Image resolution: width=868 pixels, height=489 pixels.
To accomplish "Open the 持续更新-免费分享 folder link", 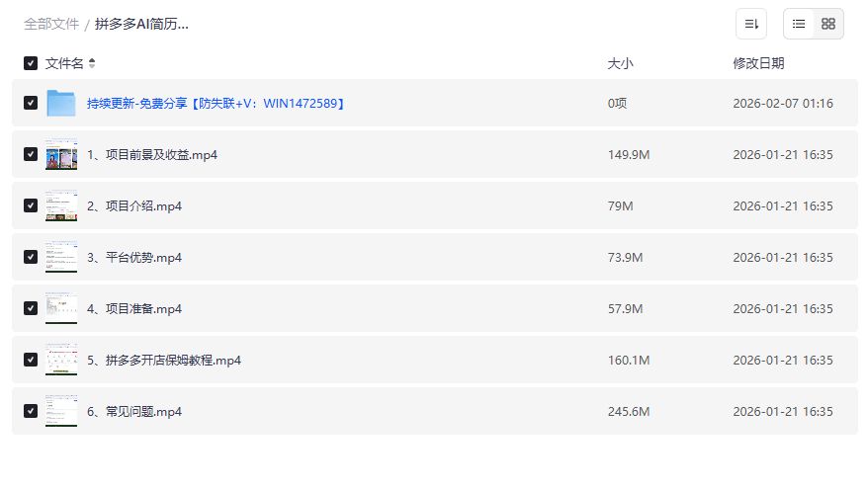I will [216, 103].
